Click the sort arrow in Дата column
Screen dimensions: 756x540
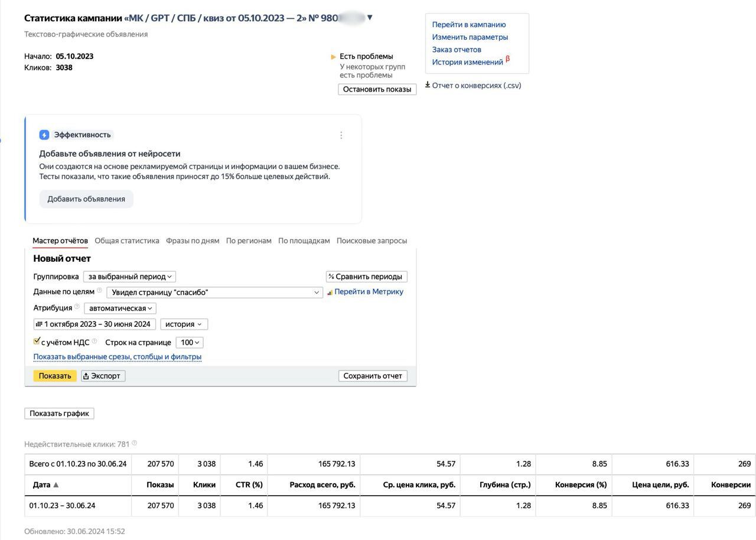[x=56, y=485]
